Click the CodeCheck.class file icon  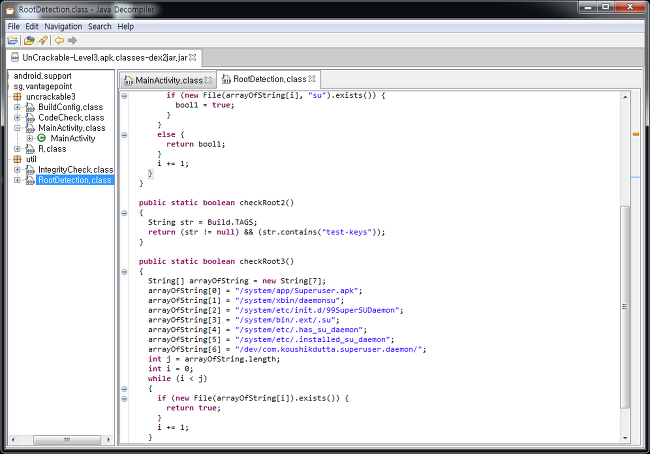click(30, 118)
